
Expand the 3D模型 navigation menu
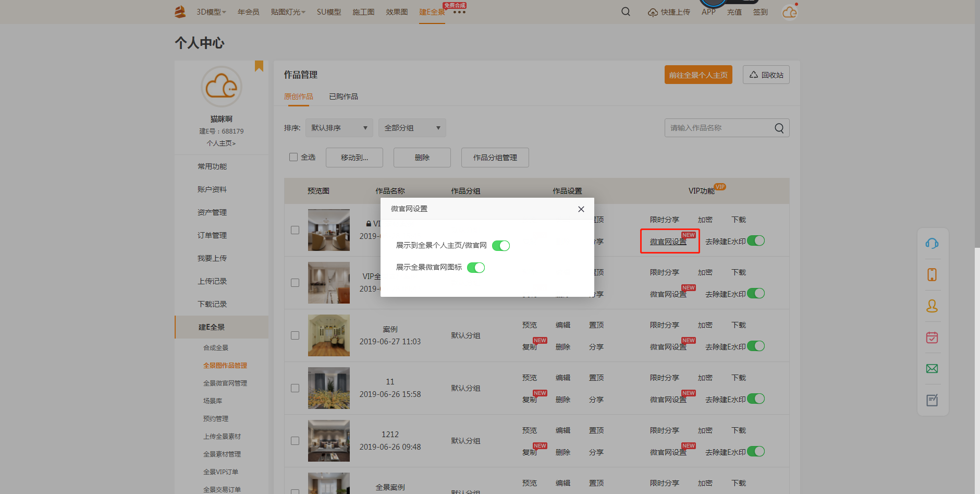[x=211, y=12]
